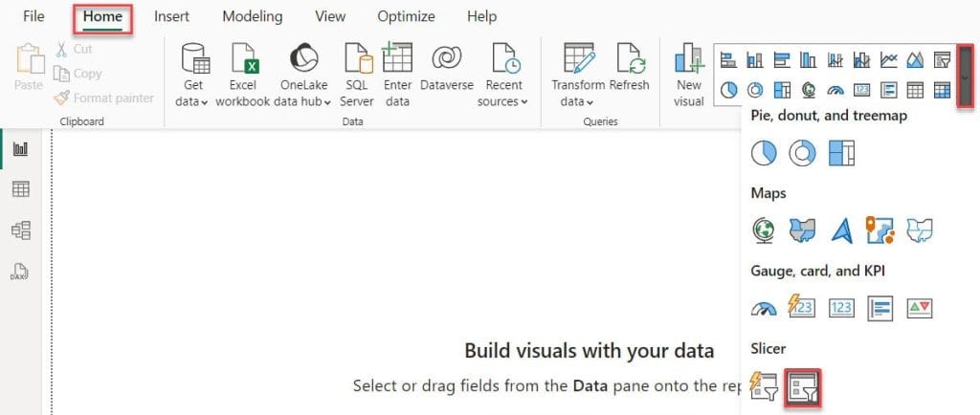
Task: Select gauge in the ribbon gallery
Action: (835, 90)
